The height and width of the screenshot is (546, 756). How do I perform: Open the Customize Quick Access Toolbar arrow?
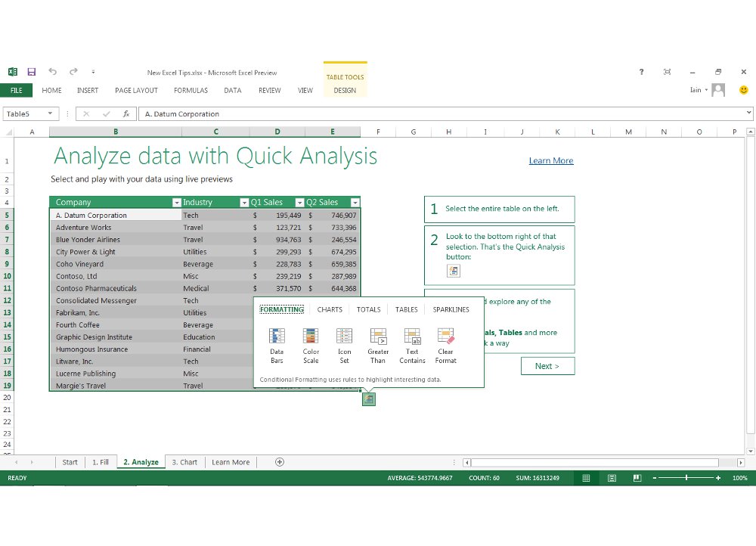93,72
